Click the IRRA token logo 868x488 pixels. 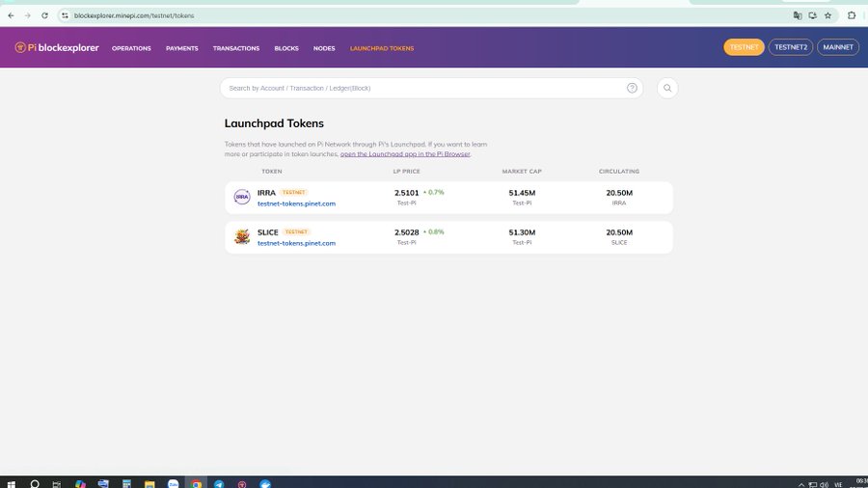pos(242,197)
